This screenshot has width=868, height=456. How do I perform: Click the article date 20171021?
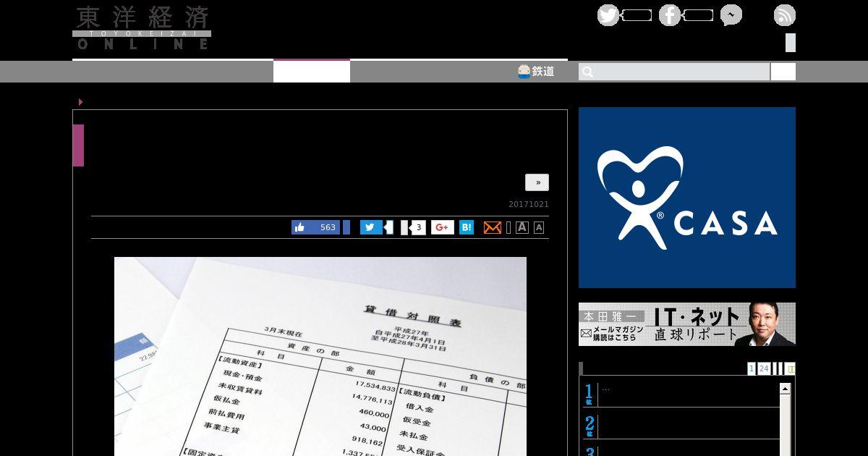pyautogui.click(x=529, y=204)
